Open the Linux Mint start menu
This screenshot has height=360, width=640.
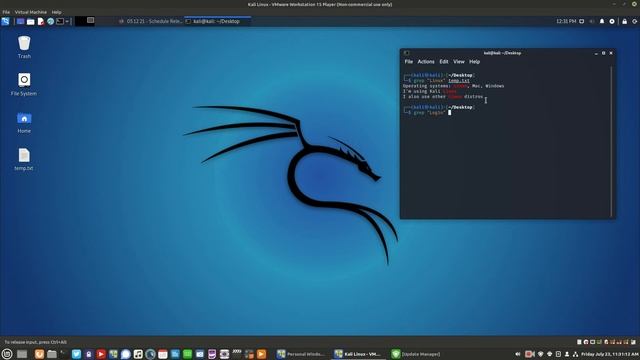(7, 354)
